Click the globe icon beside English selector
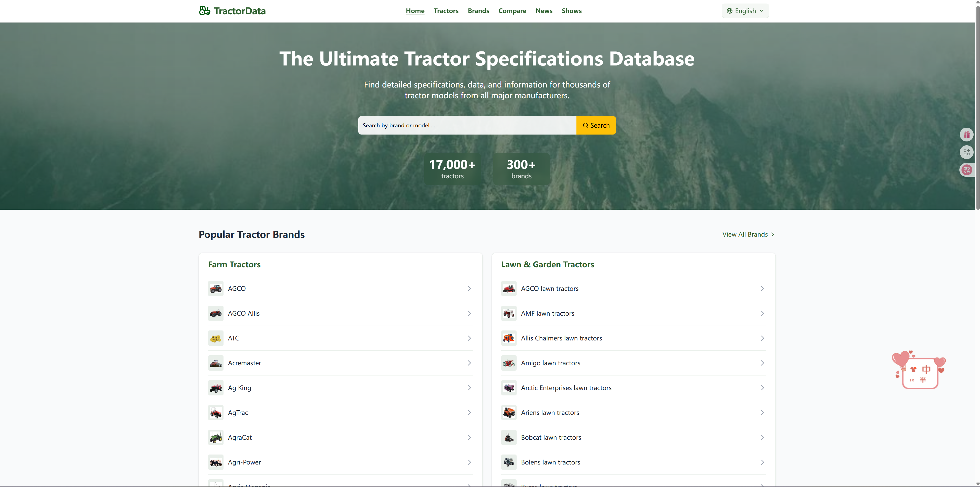 coord(730,11)
